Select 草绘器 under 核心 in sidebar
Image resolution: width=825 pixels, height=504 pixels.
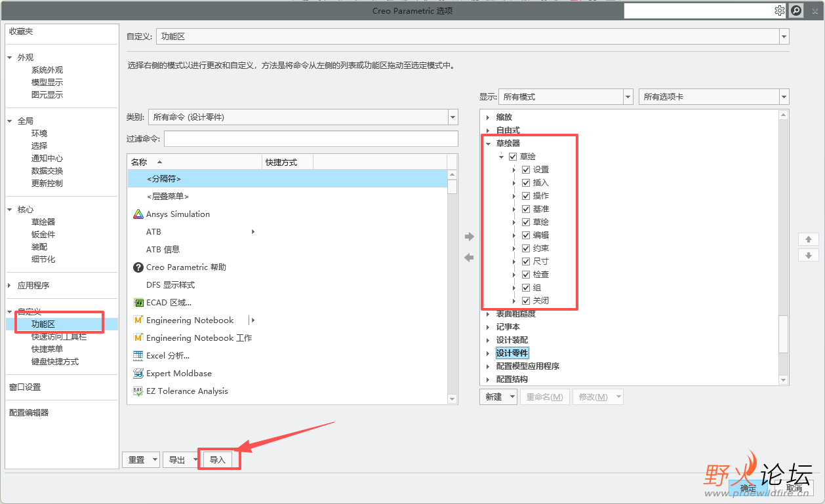coord(43,222)
